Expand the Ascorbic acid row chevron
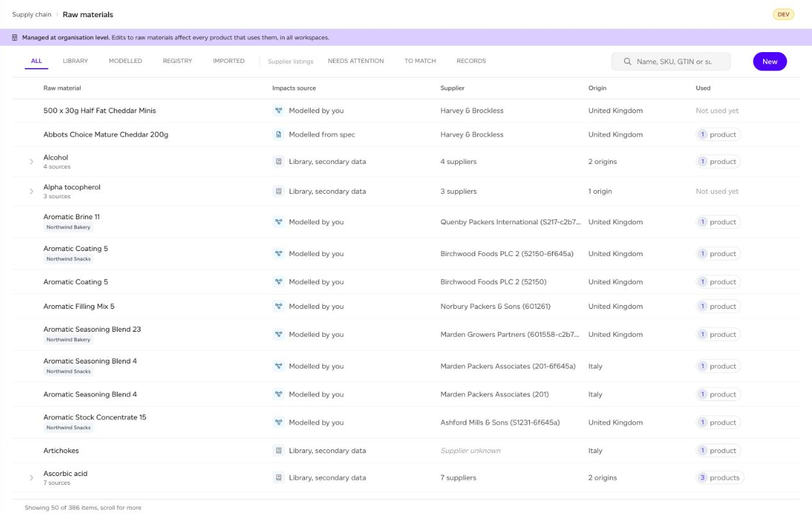 pyautogui.click(x=31, y=478)
